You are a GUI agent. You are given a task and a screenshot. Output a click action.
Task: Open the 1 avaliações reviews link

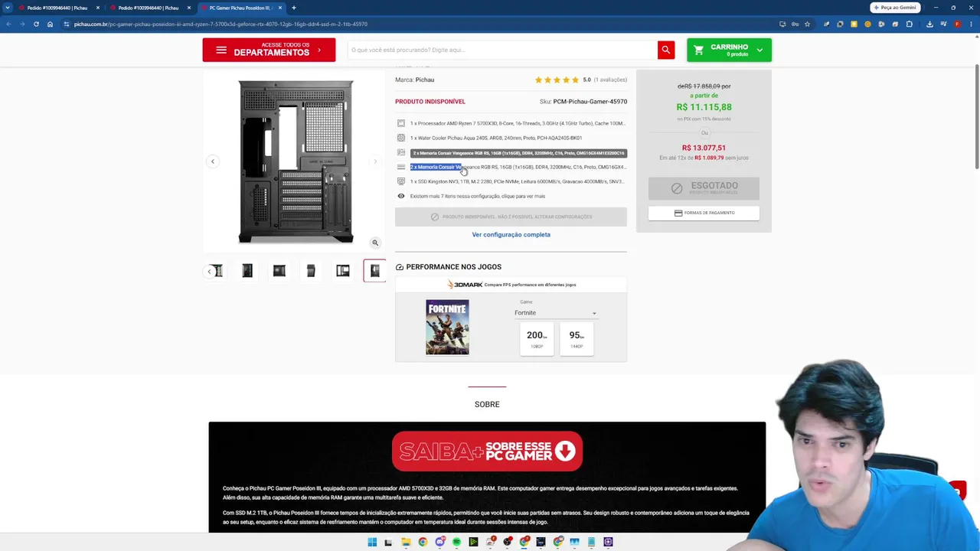[x=610, y=80]
